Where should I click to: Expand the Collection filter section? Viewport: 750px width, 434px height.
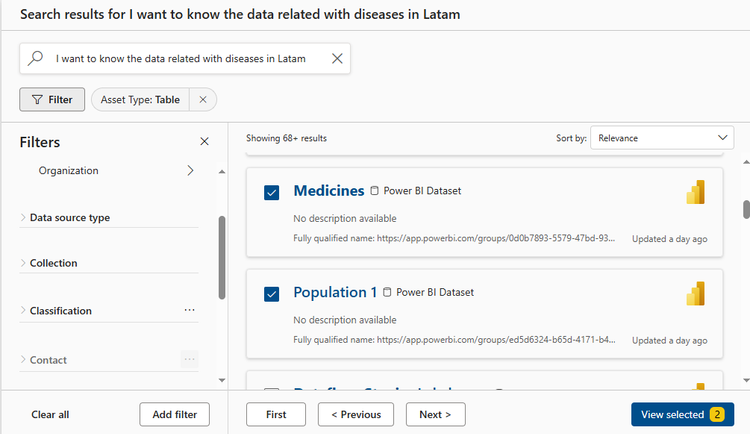[53, 263]
